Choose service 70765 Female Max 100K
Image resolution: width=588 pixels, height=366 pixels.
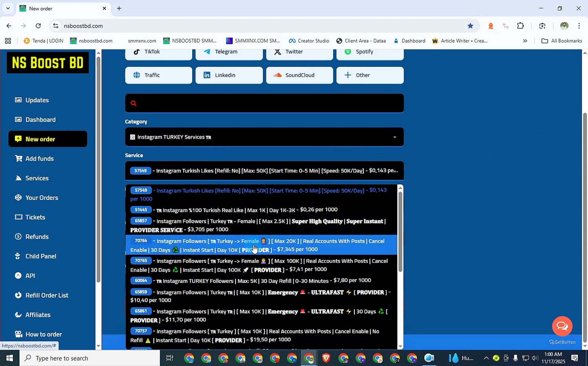click(261, 265)
